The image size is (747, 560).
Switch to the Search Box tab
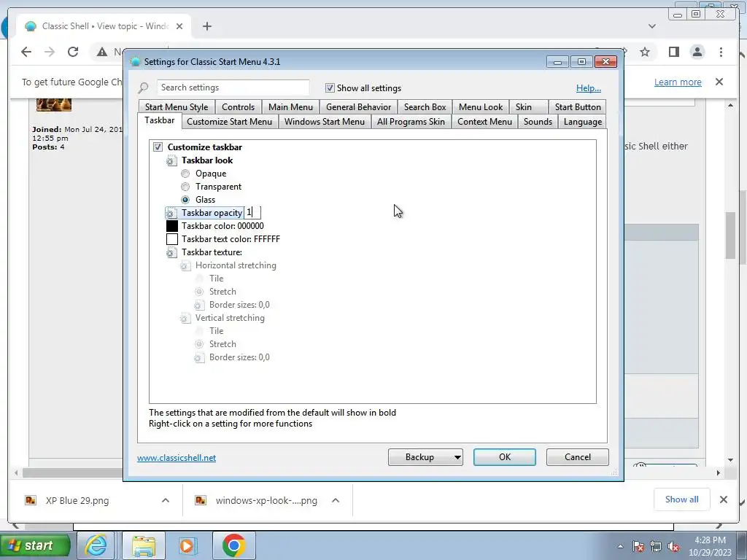[x=425, y=107]
